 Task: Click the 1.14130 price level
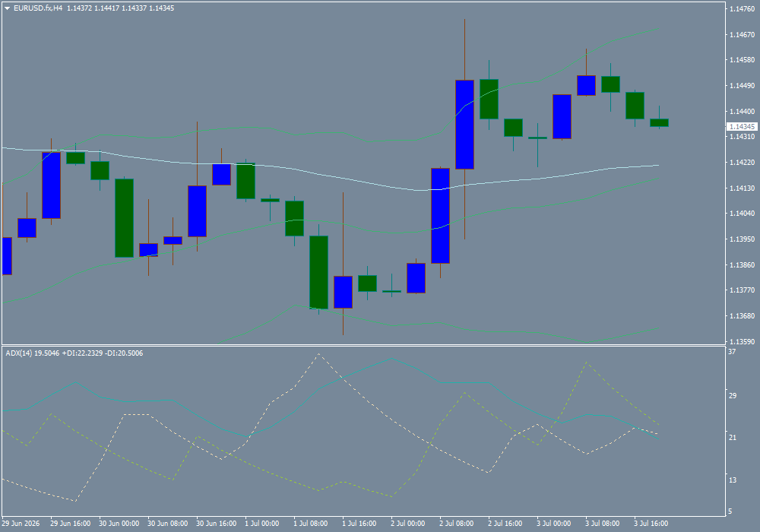(742, 188)
